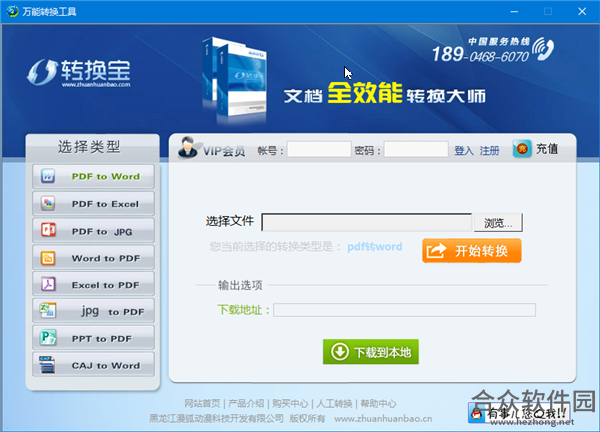Click the QQ penguin chat icon
Screen dimensions: 600x432
(x=476, y=414)
